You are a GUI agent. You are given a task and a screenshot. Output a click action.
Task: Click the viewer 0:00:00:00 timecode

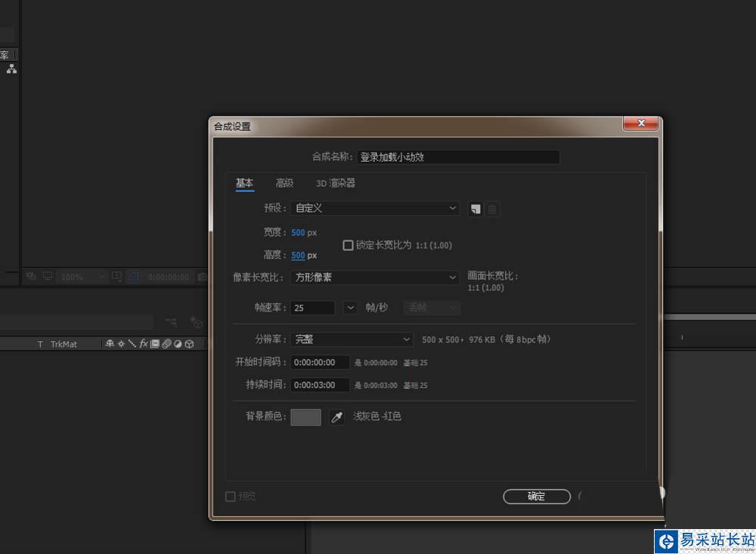tap(169, 277)
